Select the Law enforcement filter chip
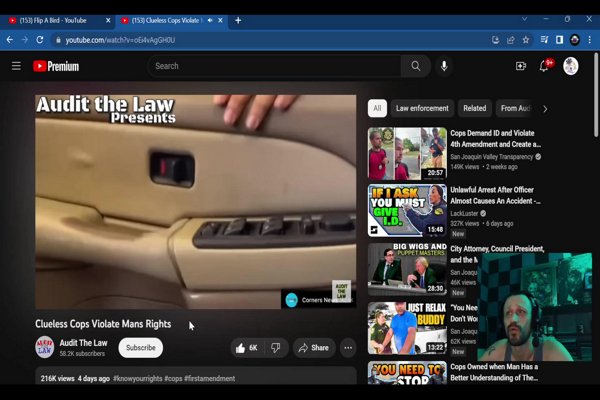The height and width of the screenshot is (400, 600). pos(422,108)
